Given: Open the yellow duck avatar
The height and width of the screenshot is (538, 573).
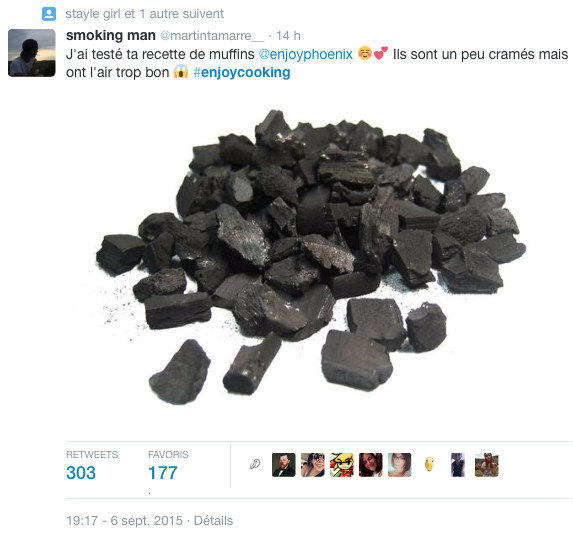Looking at the screenshot, I should tap(429, 465).
